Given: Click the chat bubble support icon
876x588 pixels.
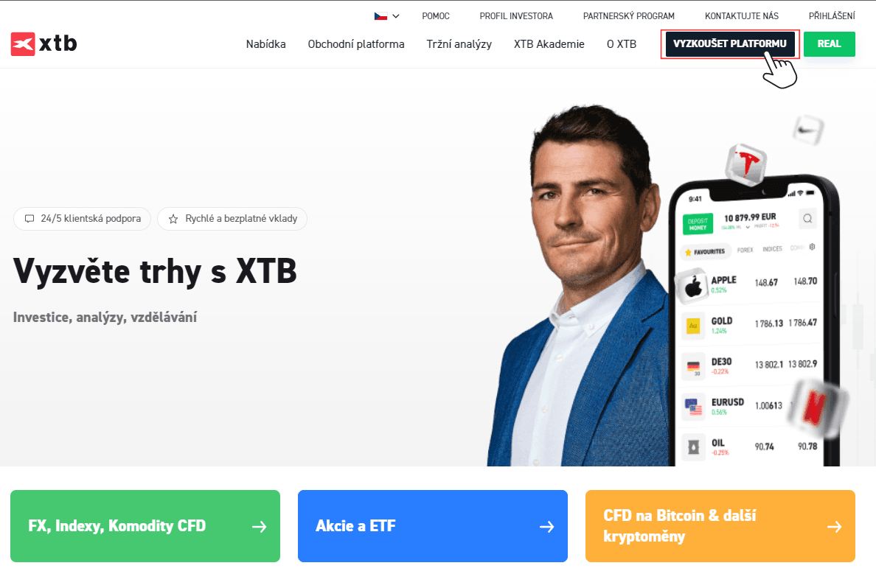Looking at the screenshot, I should (29, 219).
